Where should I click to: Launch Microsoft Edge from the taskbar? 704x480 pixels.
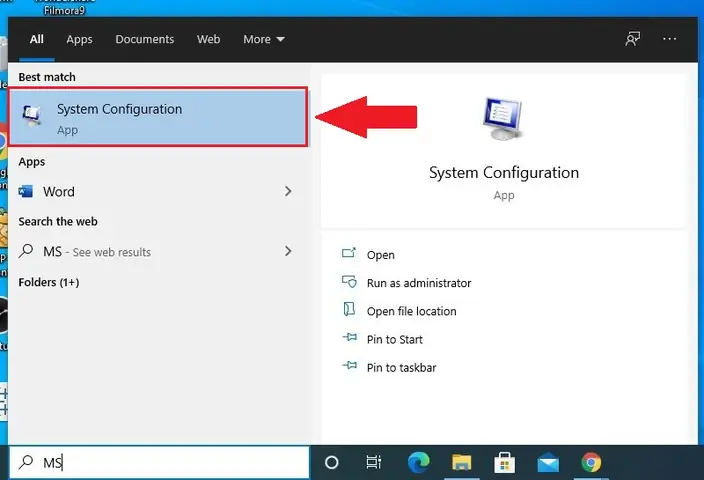[x=418, y=462]
